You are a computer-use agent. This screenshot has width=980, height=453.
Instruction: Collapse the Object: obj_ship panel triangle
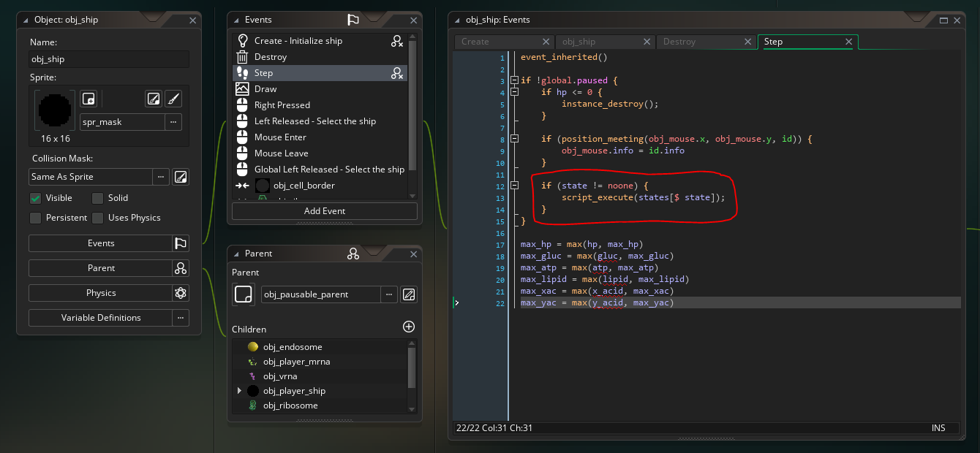click(25, 20)
